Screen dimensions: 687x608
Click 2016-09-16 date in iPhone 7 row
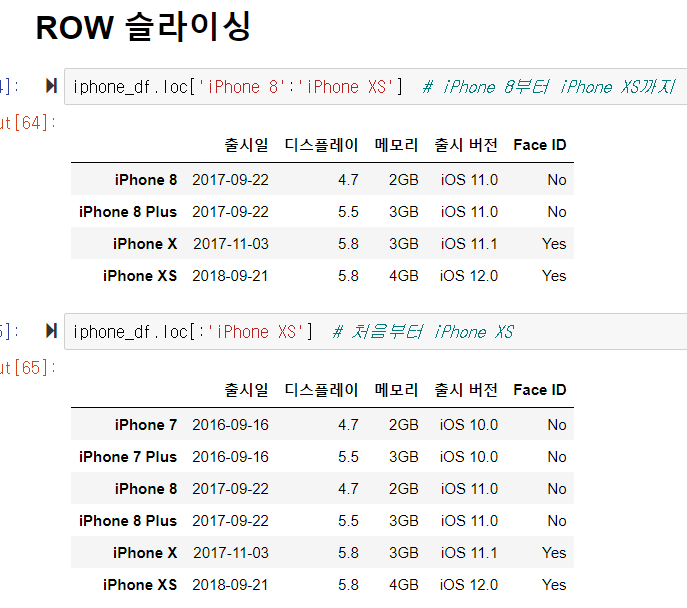(x=230, y=424)
